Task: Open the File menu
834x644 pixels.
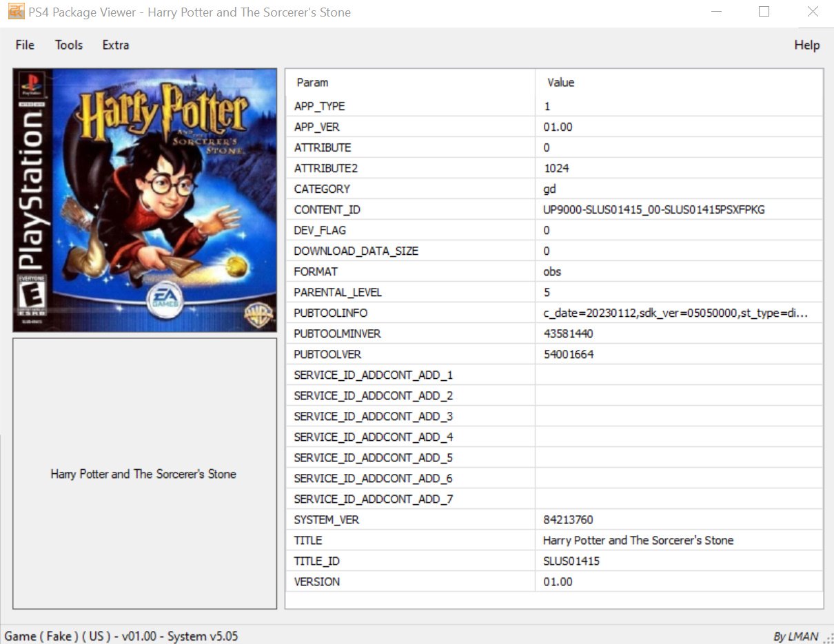Action: click(25, 45)
